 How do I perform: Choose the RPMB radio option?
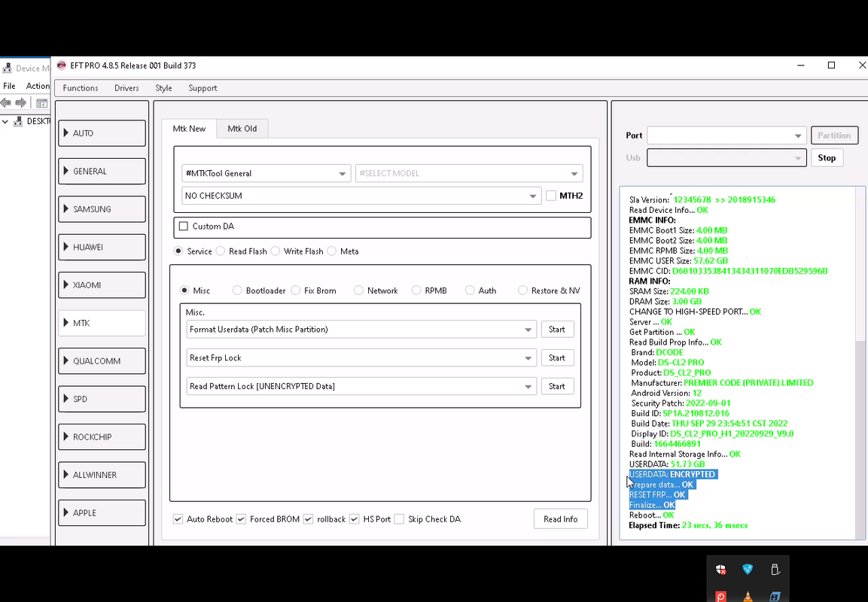click(416, 290)
